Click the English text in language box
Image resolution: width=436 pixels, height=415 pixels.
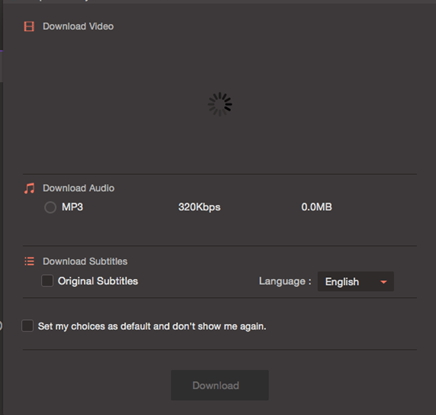342,282
